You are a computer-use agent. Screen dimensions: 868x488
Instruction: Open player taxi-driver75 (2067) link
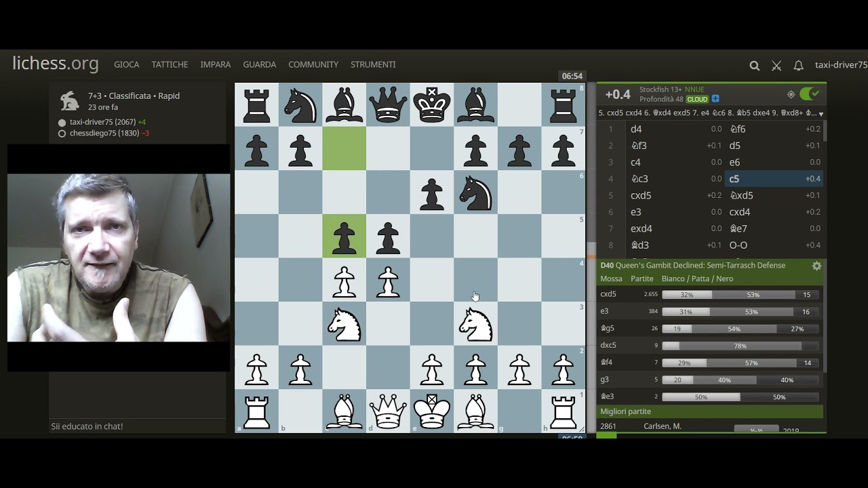[102, 122]
